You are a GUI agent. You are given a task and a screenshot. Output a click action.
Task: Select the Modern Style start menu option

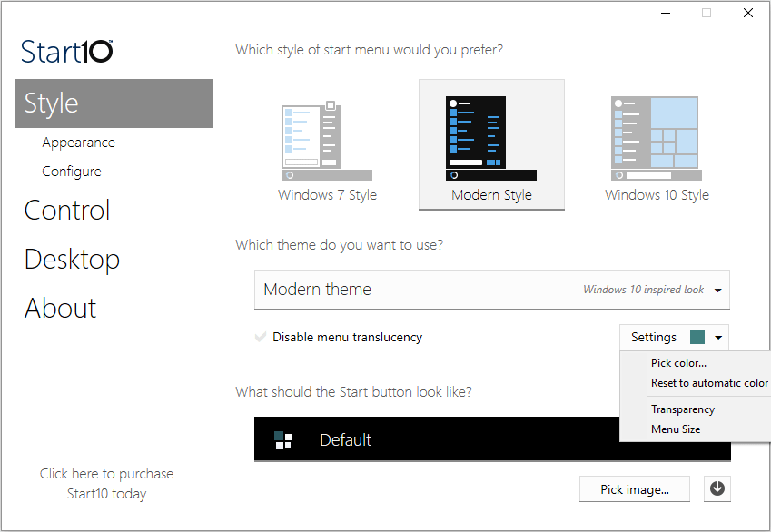click(491, 145)
